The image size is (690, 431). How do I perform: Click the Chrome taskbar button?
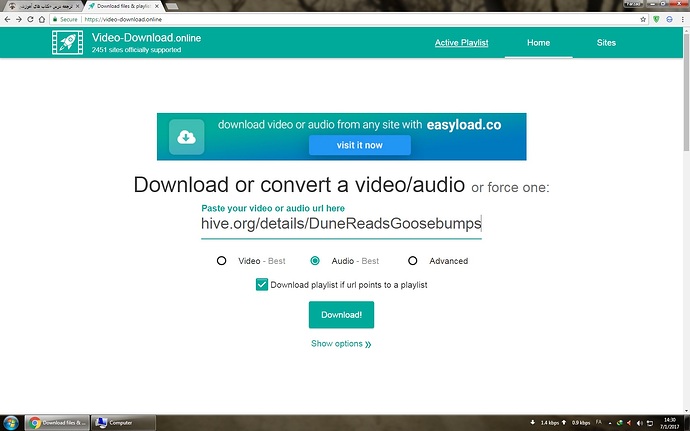[57, 423]
